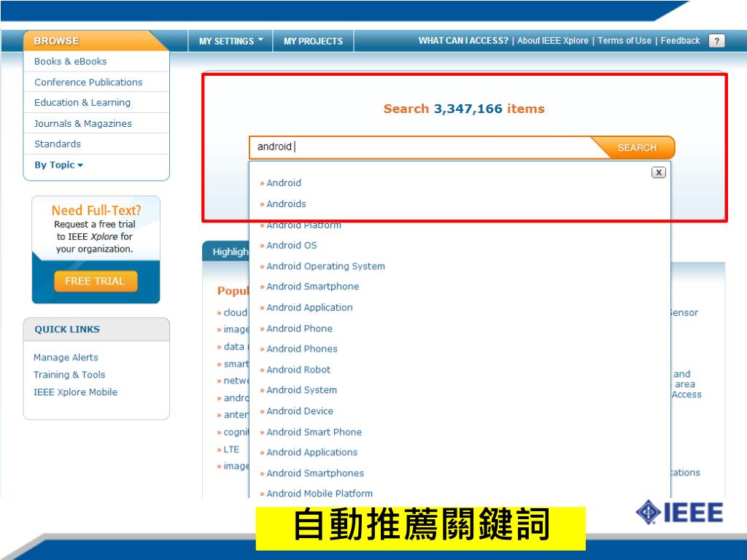This screenshot has height=560, width=747.
Task: Click the search input field containing android
Action: click(419, 147)
